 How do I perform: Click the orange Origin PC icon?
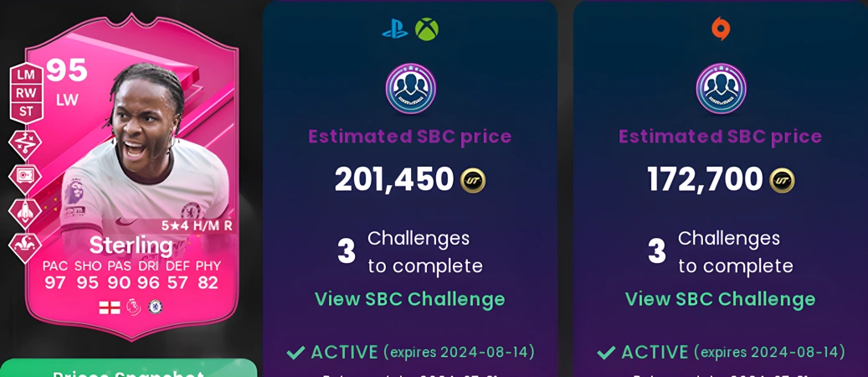click(x=720, y=29)
